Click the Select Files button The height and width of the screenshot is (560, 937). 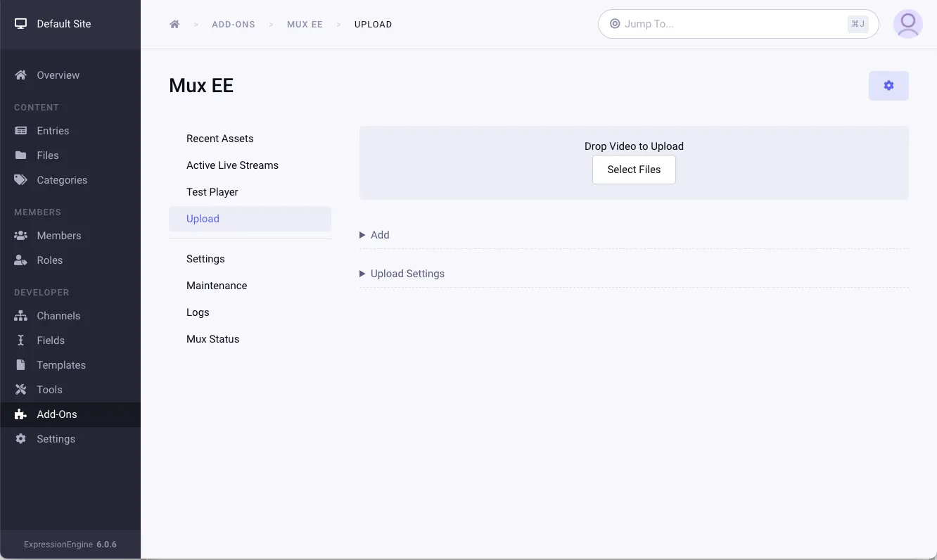point(634,170)
